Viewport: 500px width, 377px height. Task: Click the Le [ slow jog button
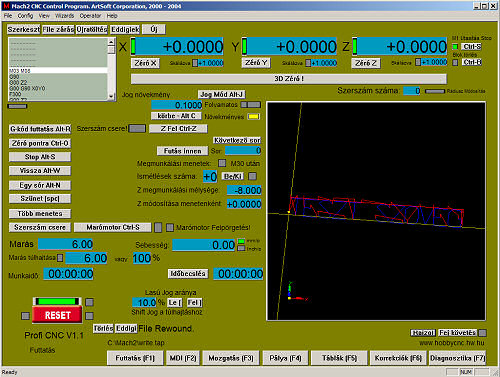click(175, 303)
